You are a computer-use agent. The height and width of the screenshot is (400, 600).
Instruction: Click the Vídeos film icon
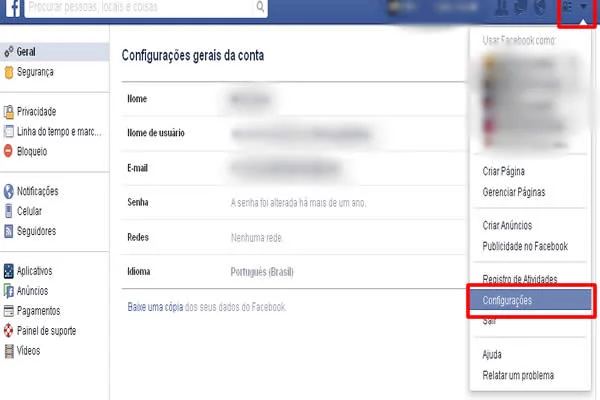[x=9, y=351]
